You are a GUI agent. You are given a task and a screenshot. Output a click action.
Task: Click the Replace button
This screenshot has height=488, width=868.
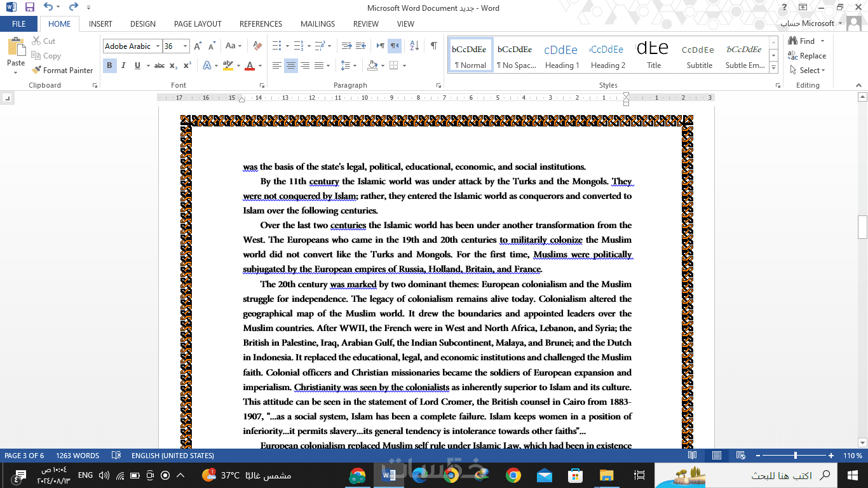point(807,56)
